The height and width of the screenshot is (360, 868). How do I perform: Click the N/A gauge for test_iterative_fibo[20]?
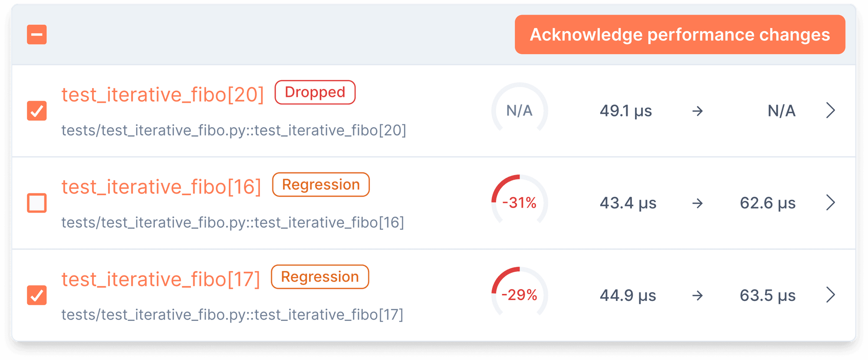pyautogui.click(x=519, y=110)
